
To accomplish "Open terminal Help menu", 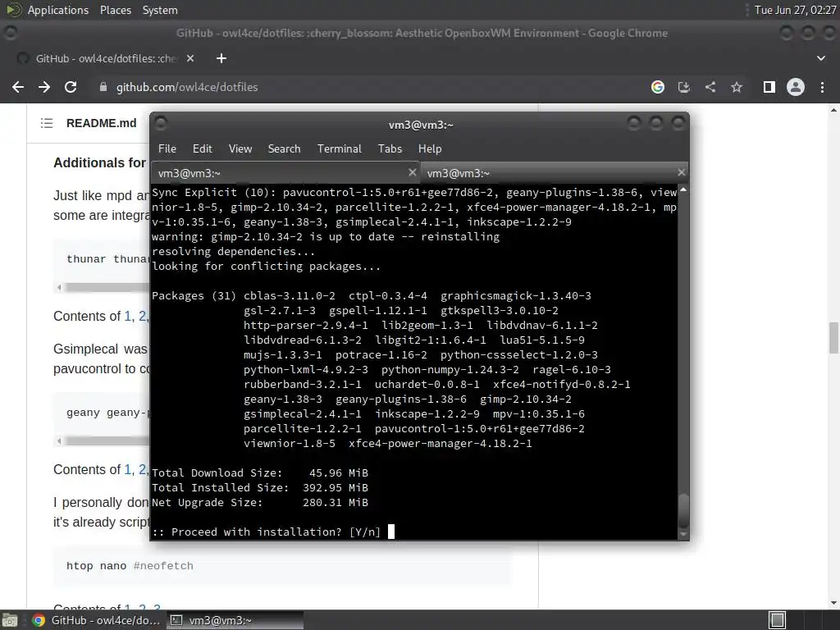I will tap(430, 149).
